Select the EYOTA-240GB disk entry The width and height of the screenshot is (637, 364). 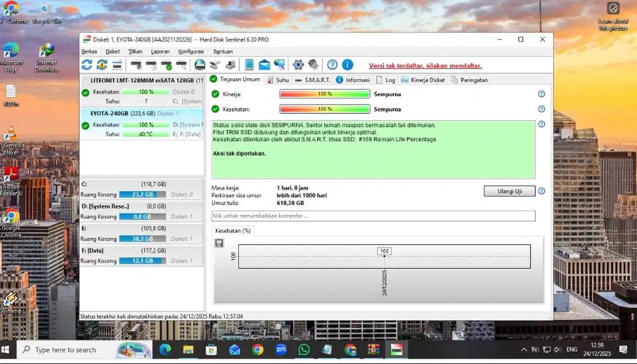click(x=142, y=123)
